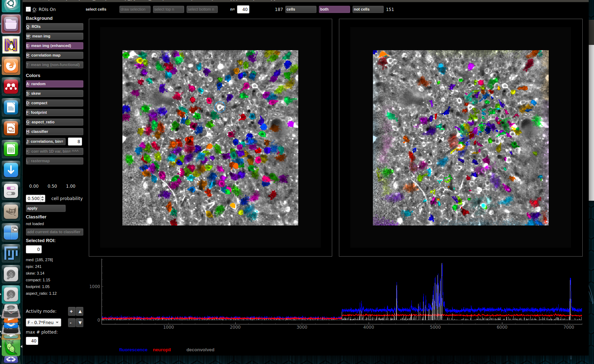Image resolution: width=594 pixels, height=364 pixels.
Task: Switch background to R: correlation map
Action: click(x=54, y=55)
